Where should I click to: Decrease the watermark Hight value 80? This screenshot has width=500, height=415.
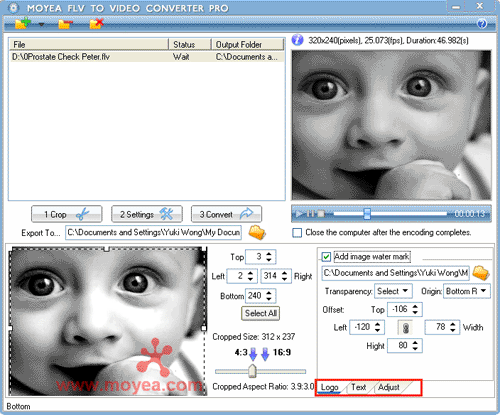[415, 349]
